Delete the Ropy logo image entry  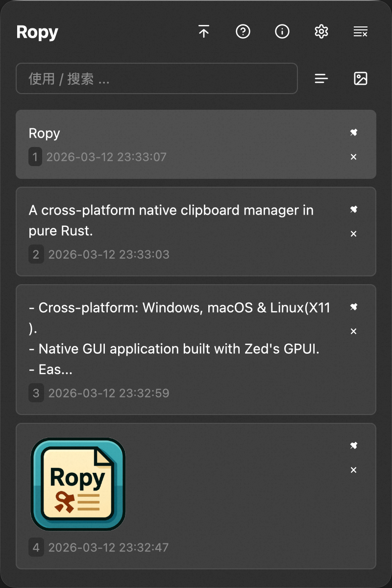(354, 470)
